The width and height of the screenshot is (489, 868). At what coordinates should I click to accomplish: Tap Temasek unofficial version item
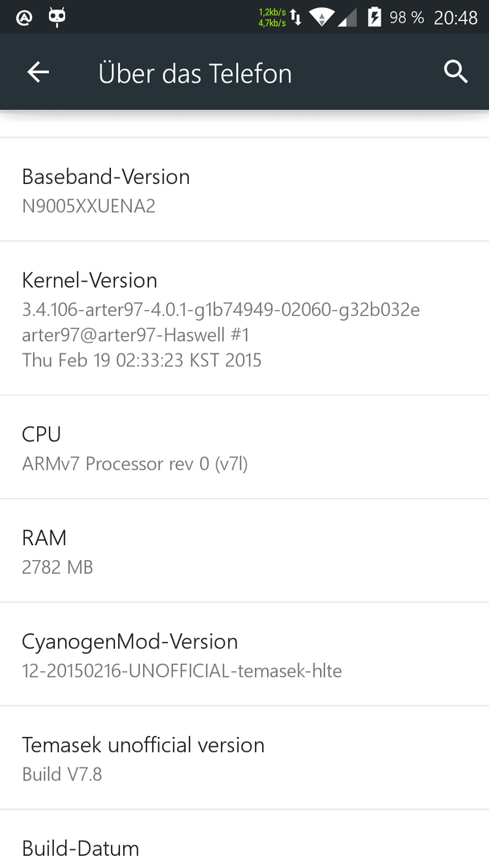point(244,758)
